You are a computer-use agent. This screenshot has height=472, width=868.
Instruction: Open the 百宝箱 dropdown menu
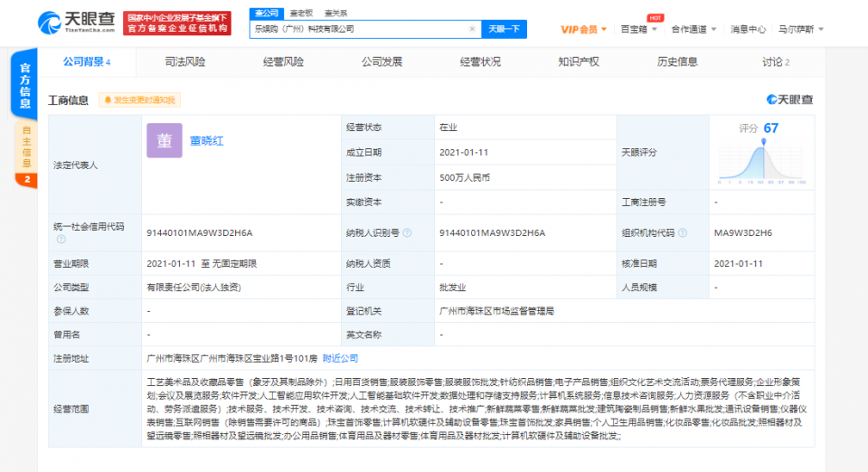(x=638, y=29)
